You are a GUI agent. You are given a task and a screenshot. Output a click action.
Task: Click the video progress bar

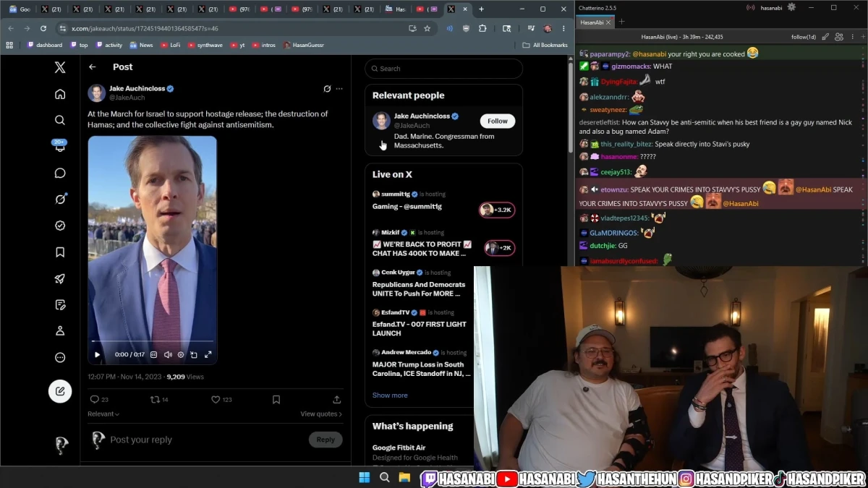coord(153,341)
